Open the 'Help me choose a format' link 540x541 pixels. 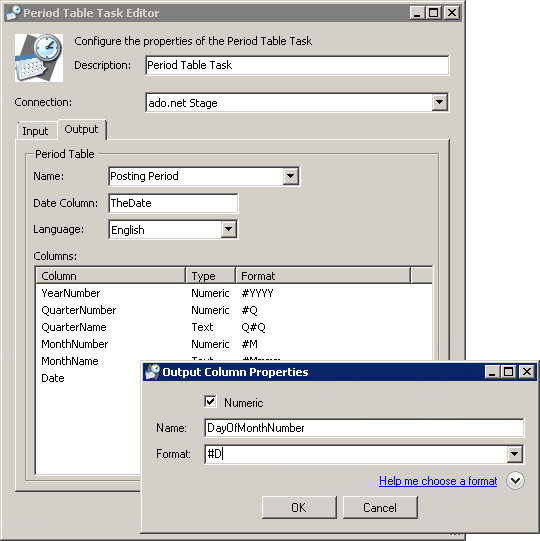click(x=438, y=481)
